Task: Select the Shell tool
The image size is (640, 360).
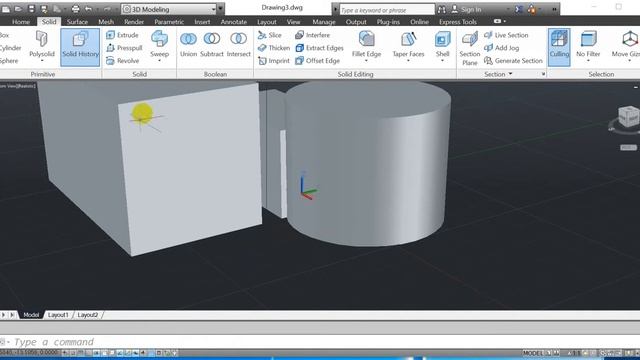Action: (x=442, y=44)
